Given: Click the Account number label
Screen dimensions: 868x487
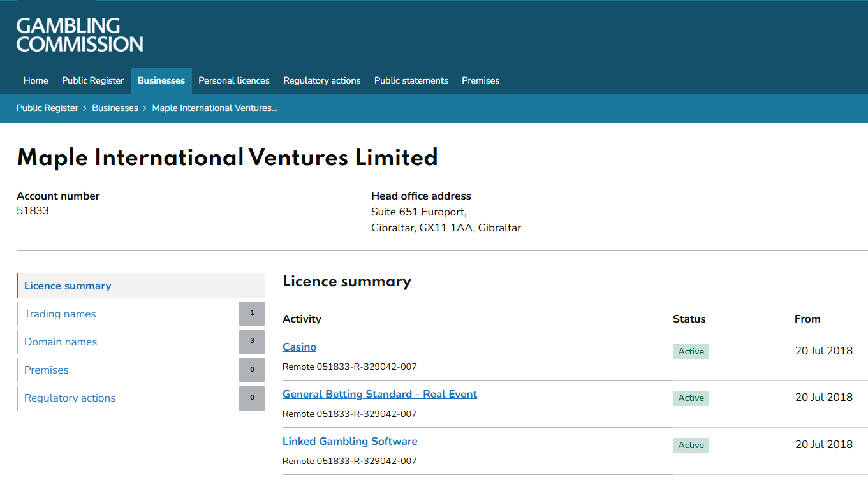Looking at the screenshot, I should tap(58, 196).
